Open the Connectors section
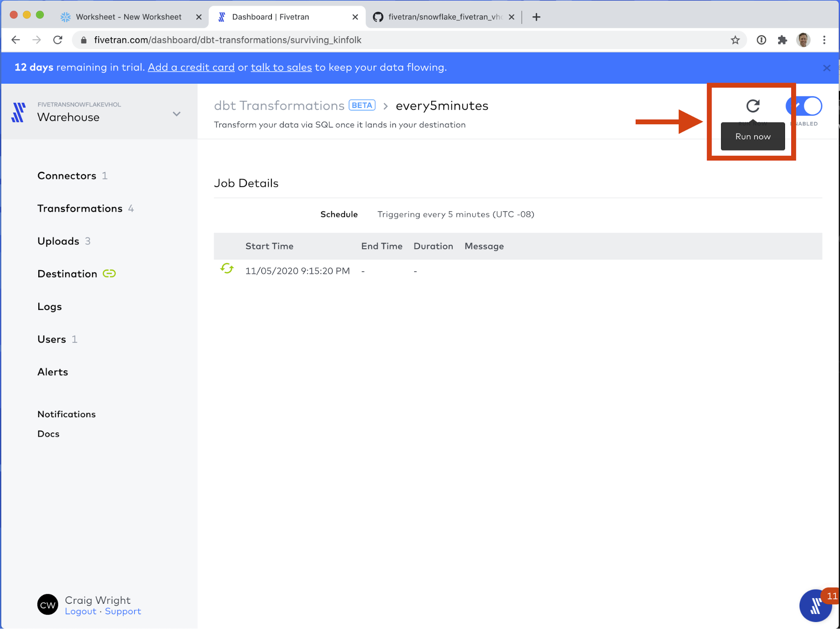Viewport: 840px width, 629px height. pos(67,176)
